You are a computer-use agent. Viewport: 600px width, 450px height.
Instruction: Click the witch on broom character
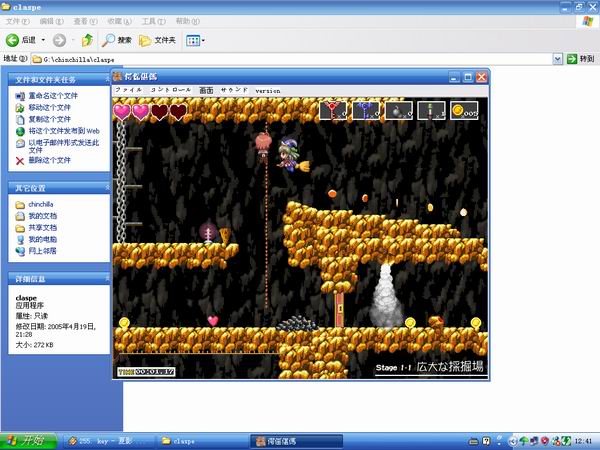pos(291,155)
